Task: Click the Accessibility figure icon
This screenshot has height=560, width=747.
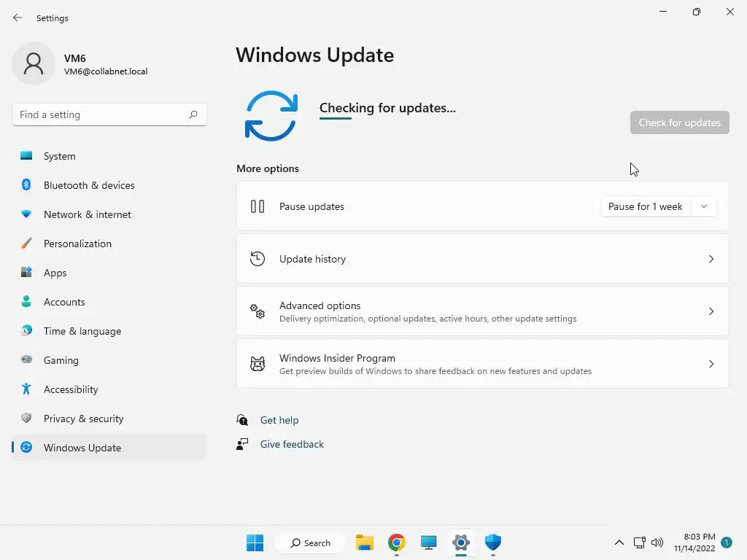Action: click(x=26, y=389)
